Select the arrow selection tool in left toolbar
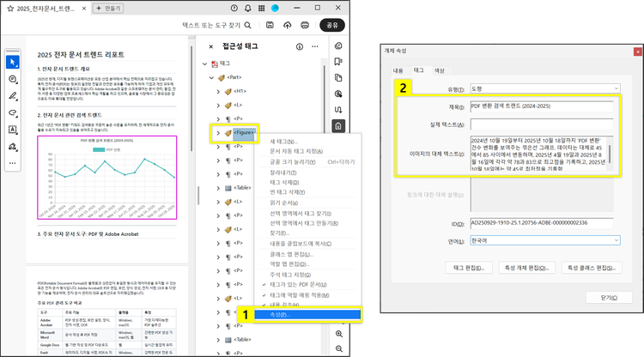This screenshot has width=644, height=357. point(13,63)
